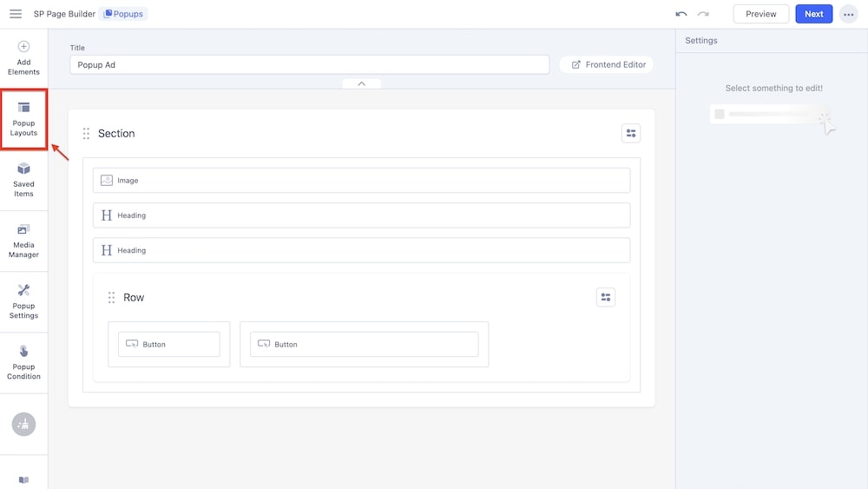This screenshot has width=868, height=489.
Task: Select the Image element block
Action: pos(361,181)
